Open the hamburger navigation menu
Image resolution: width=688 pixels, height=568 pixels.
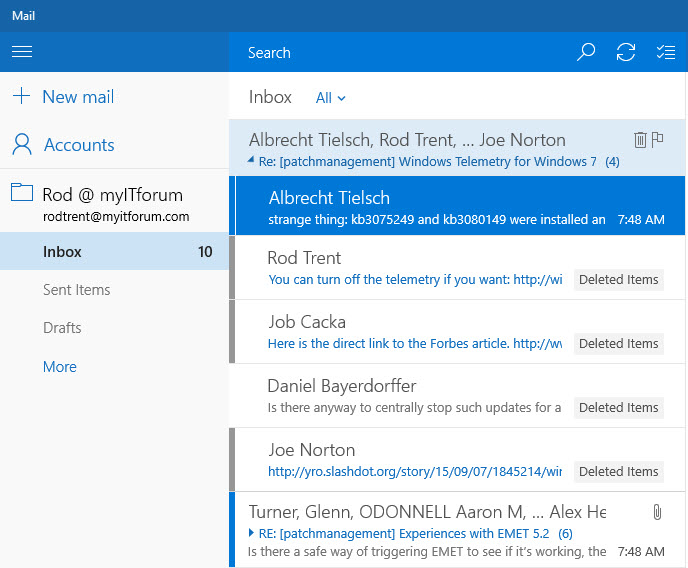[x=22, y=52]
